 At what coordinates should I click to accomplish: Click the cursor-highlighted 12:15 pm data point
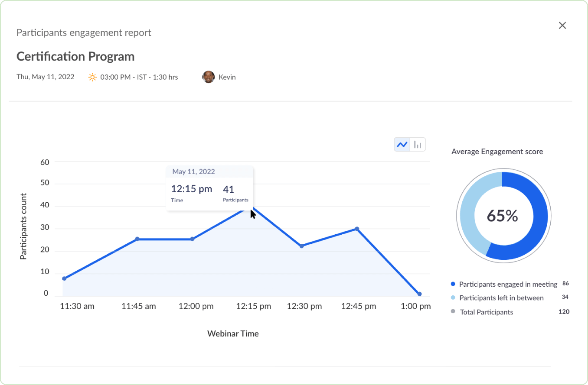(253, 208)
